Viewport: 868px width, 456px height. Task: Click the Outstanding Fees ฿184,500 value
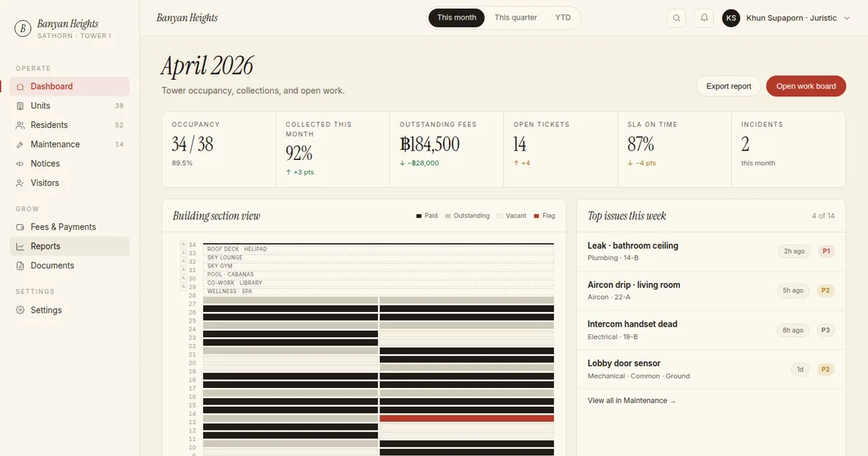430,145
